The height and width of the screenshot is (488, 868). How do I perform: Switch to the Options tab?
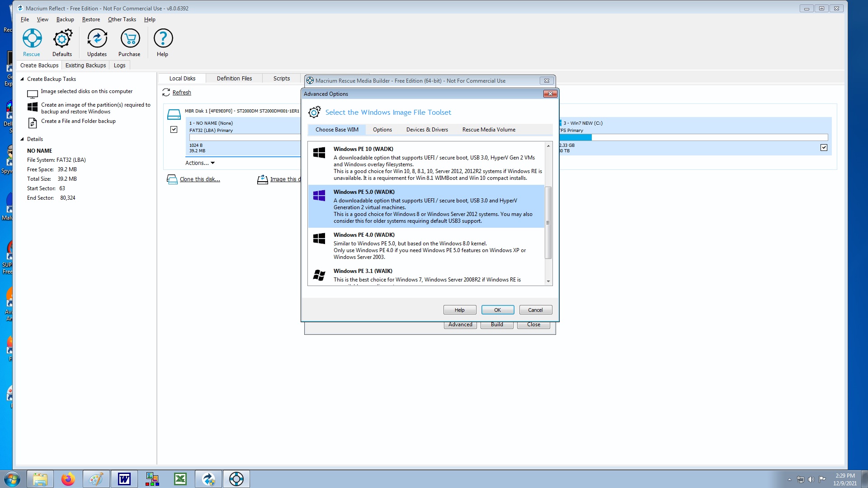point(382,130)
